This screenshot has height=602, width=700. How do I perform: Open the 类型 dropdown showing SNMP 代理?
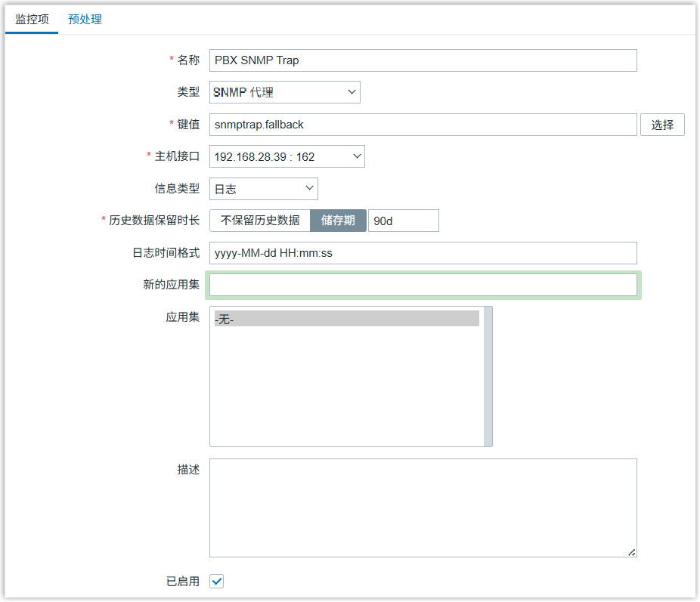[x=284, y=92]
